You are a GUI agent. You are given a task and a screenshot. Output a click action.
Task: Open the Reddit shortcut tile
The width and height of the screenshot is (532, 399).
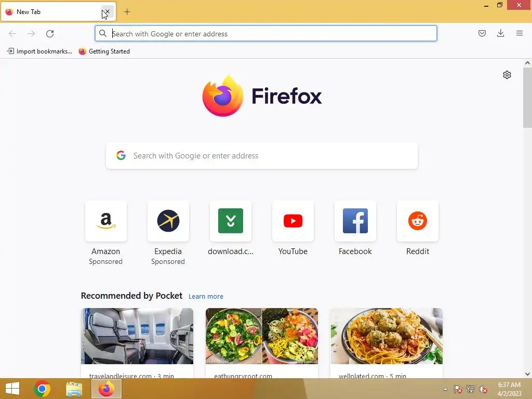418,221
